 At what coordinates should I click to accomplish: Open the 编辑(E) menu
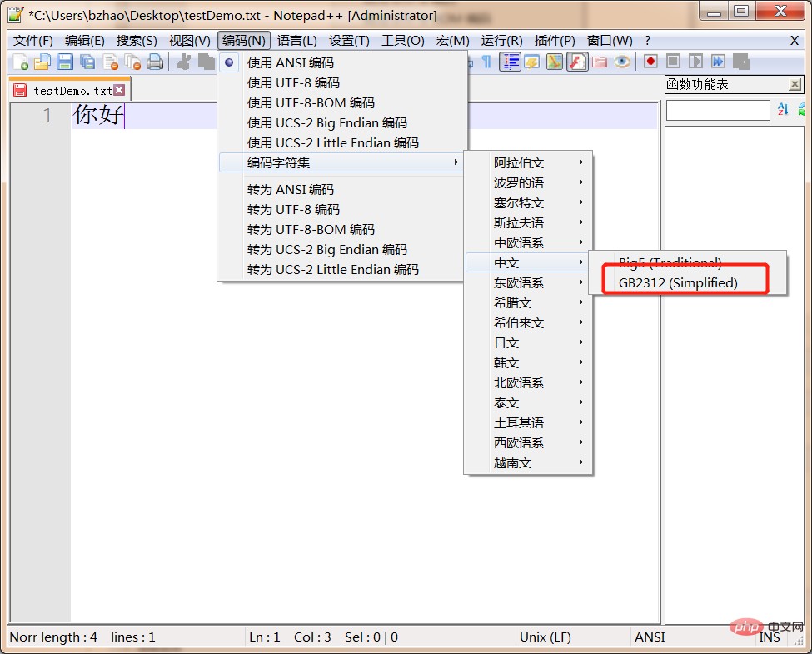[84, 41]
